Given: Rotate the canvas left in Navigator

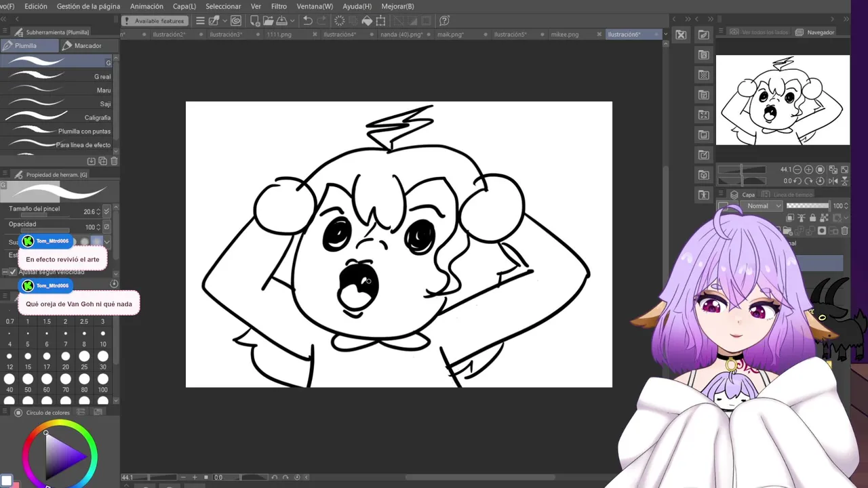Looking at the screenshot, I should click(797, 181).
